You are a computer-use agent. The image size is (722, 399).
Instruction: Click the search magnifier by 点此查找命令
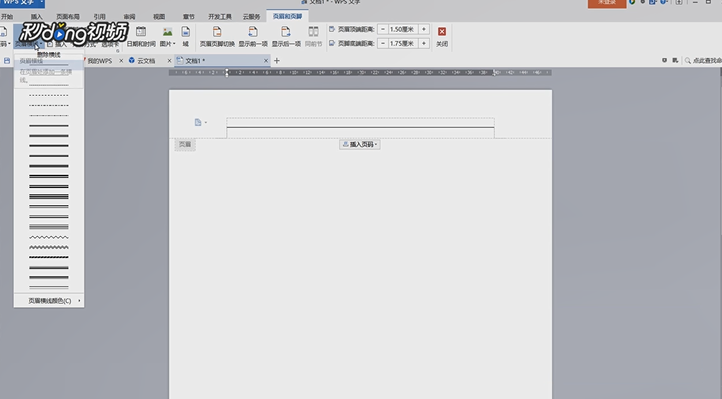[687, 61]
